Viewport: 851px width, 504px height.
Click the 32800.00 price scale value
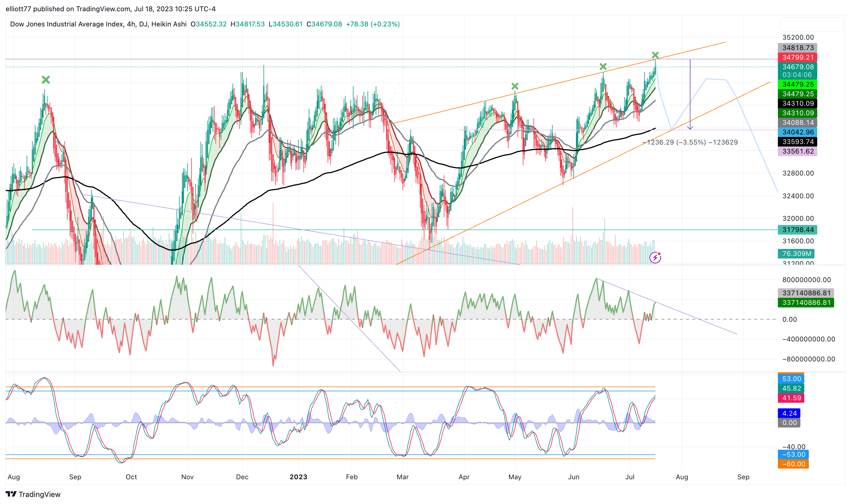798,173
